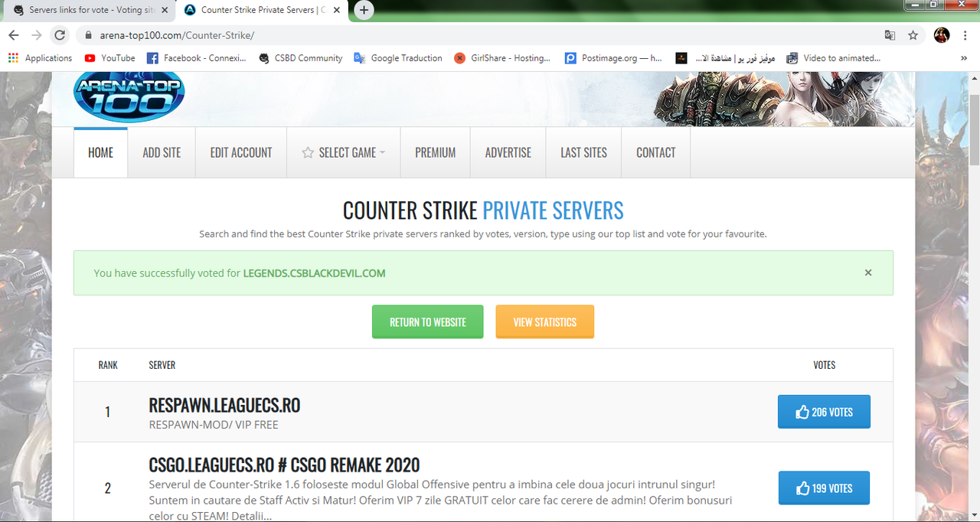Viewport: 980px width, 522px height.
Task: Open the Chrome profile avatar
Action: pyautogui.click(x=942, y=35)
